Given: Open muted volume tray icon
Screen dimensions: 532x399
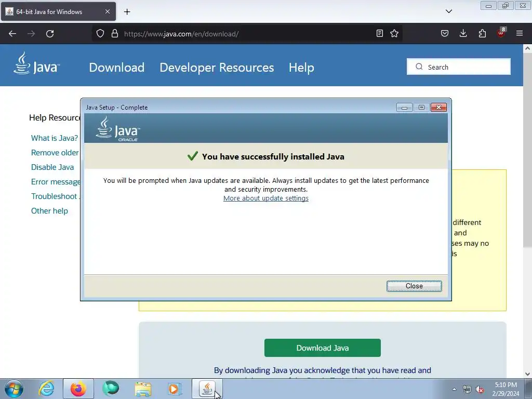Looking at the screenshot, I should point(480,390).
